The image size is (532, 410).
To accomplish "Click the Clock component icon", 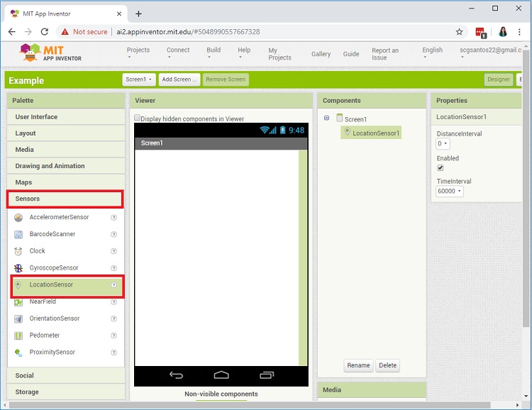I will pos(18,251).
